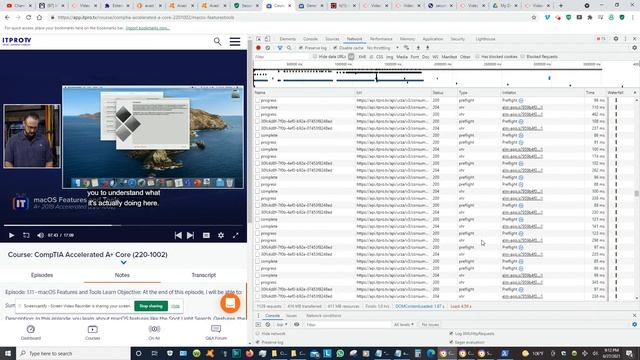Open the No throttling dropdown
The image size is (640, 360).
(x=382, y=48)
